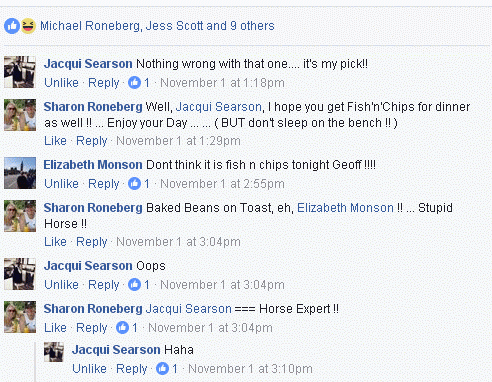Click the blue thumbs-up reaction icon at top
492x382 pixels.
tap(12, 26)
